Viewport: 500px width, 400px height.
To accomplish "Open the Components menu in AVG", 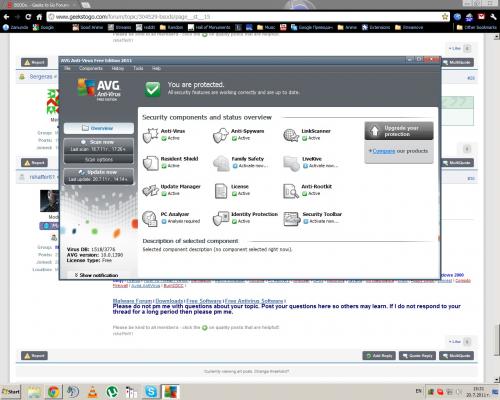I will coord(91,68).
